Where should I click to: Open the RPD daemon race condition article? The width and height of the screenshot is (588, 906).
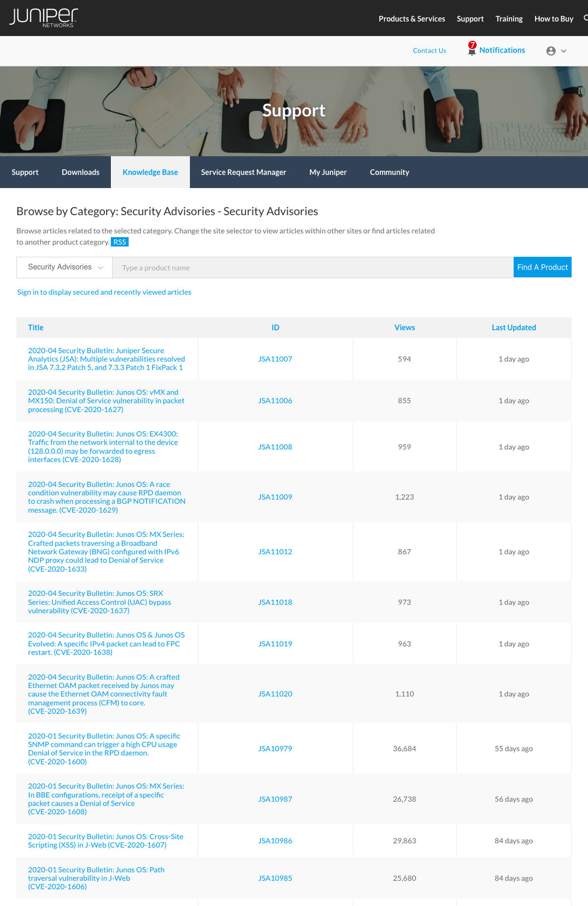pos(106,497)
